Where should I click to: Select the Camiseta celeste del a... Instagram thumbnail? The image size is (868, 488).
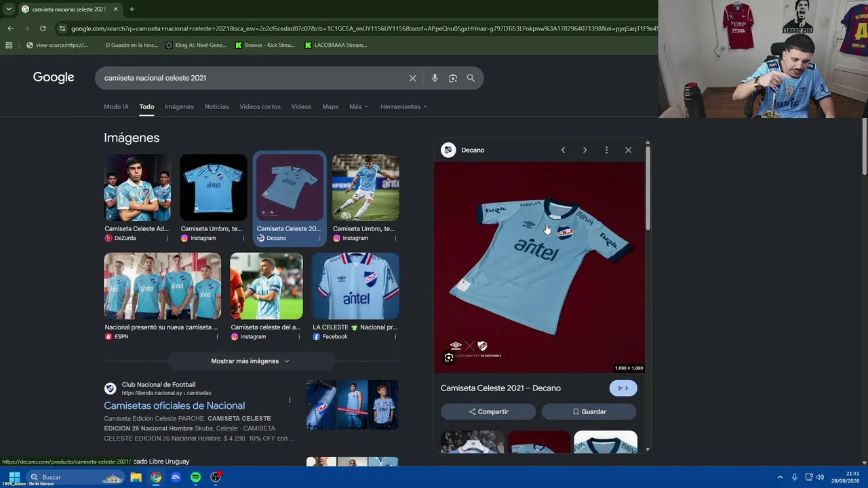click(x=267, y=286)
